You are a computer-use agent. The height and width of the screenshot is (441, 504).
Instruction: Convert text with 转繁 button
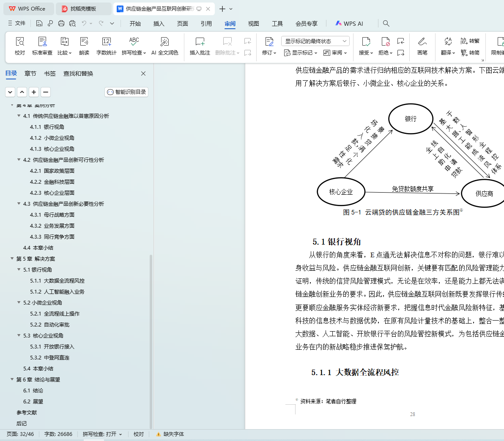[470, 41]
